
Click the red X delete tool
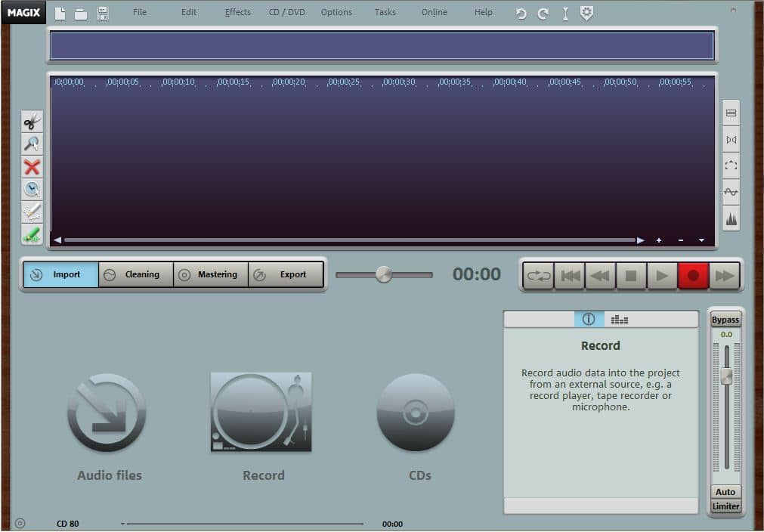32,167
